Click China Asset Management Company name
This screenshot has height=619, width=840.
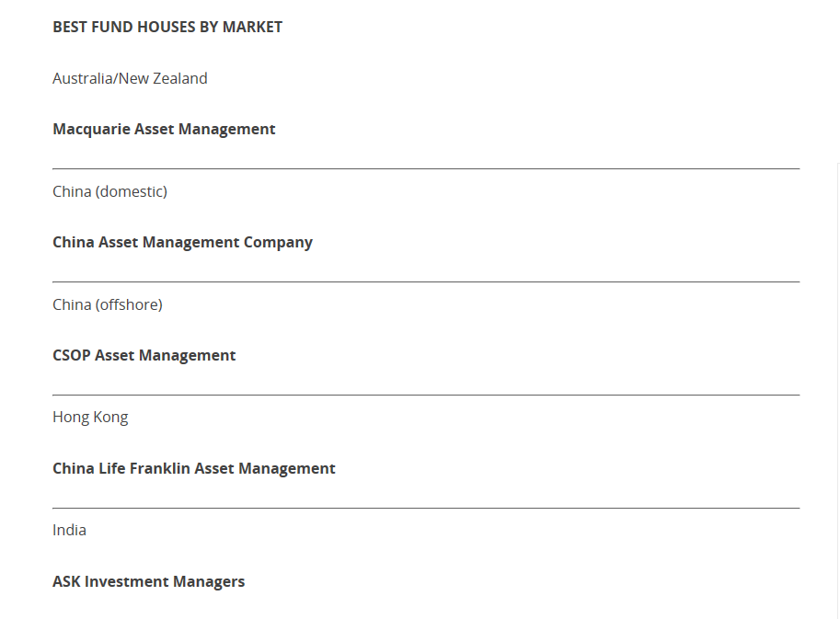[x=182, y=242]
